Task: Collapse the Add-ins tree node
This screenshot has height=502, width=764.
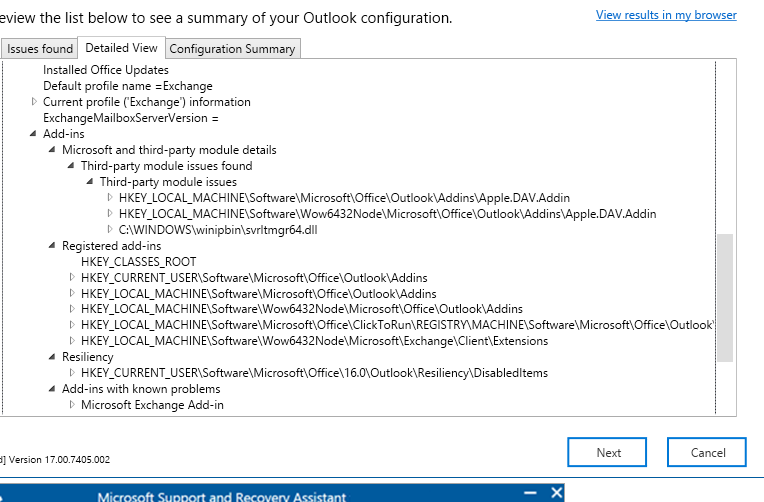Action: point(33,134)
